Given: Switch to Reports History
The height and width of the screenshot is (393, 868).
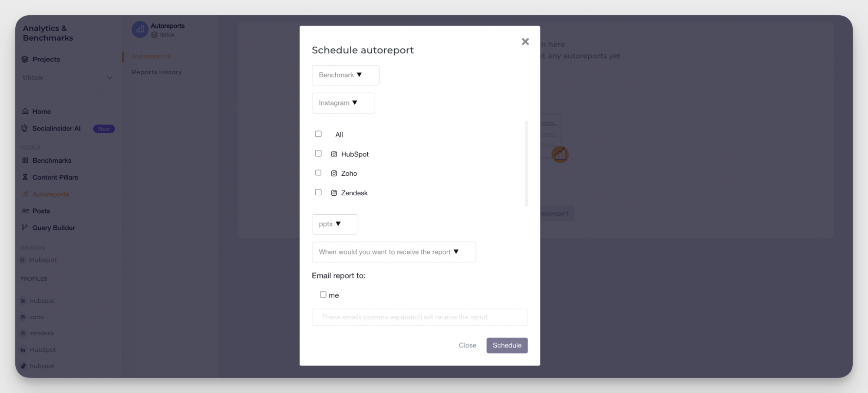Looking at the screenshot, I should (x=157, y=72).
